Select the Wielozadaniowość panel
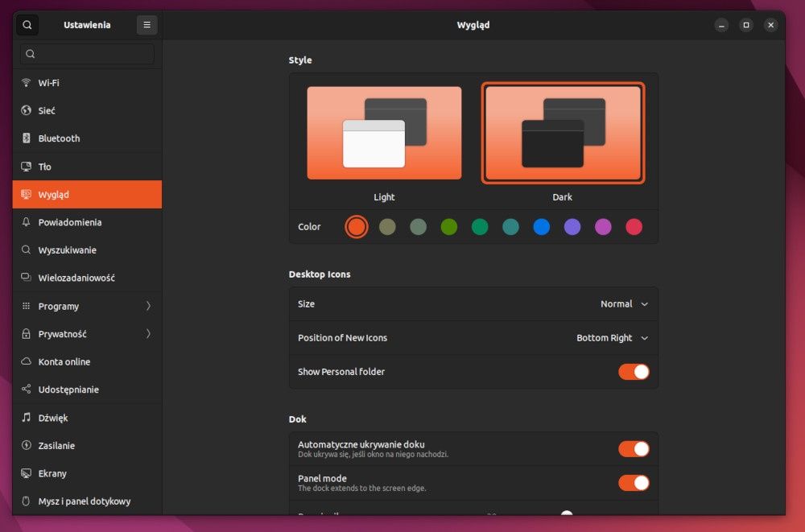Screen dimensions: 805x532 tap(87, 278)
